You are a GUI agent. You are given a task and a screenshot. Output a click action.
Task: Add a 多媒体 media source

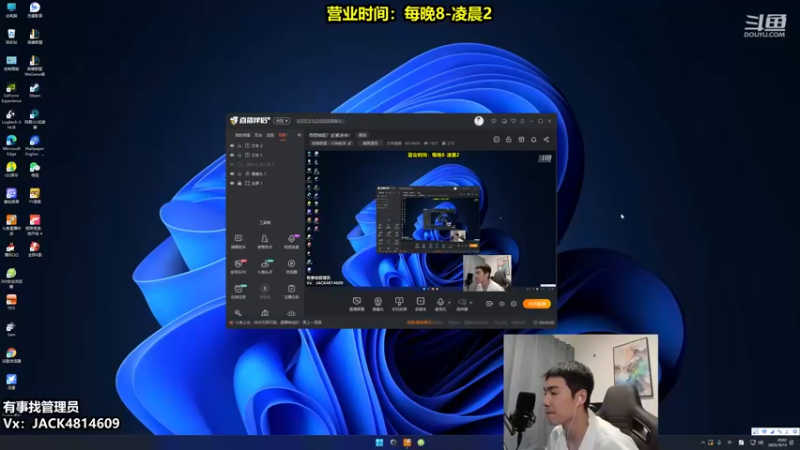[x=420, y=304]
